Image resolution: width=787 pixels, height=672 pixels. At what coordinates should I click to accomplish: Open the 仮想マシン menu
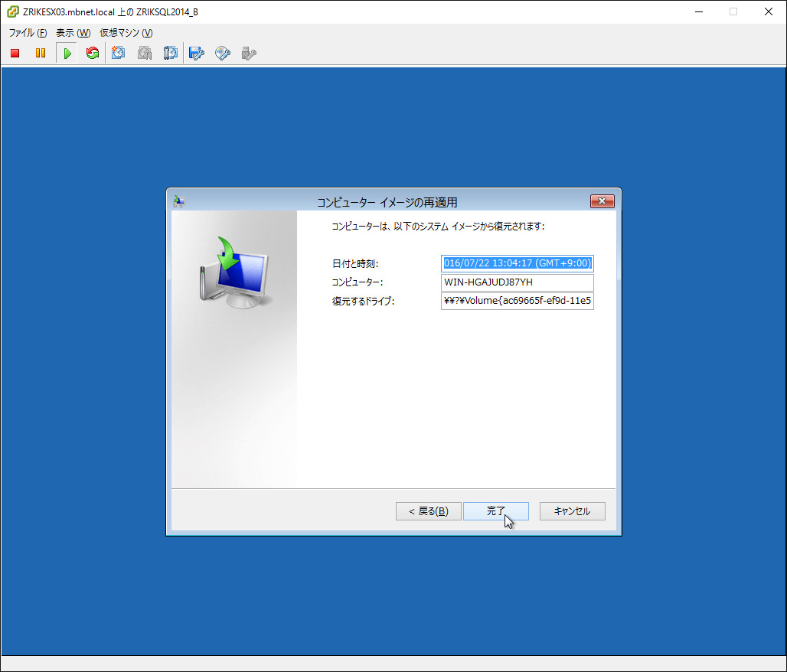pyautogui.click(x=126, y=33)
